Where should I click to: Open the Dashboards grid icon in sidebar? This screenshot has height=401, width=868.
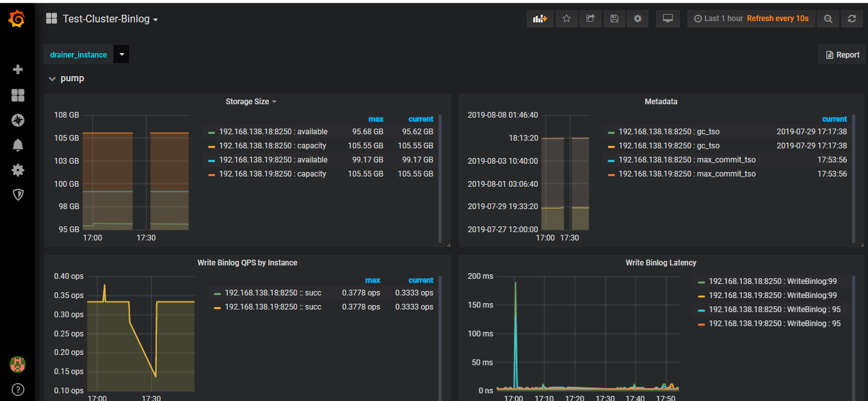coord(18,95)
